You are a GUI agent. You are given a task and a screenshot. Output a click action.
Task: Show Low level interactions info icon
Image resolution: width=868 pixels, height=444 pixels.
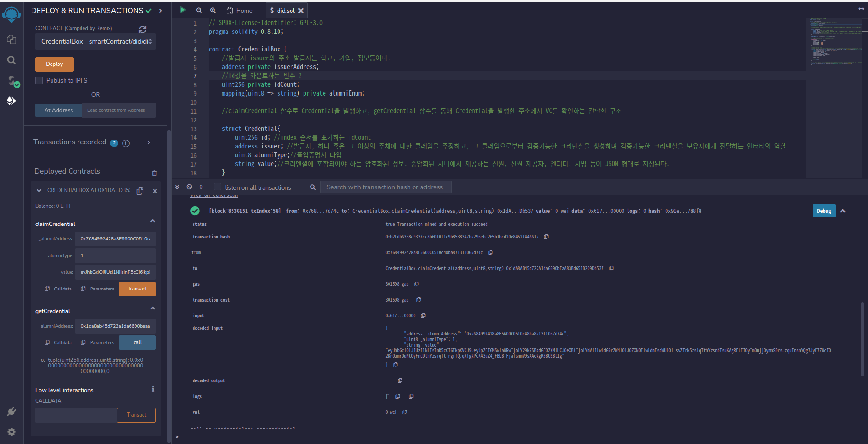tap(153, 389)
